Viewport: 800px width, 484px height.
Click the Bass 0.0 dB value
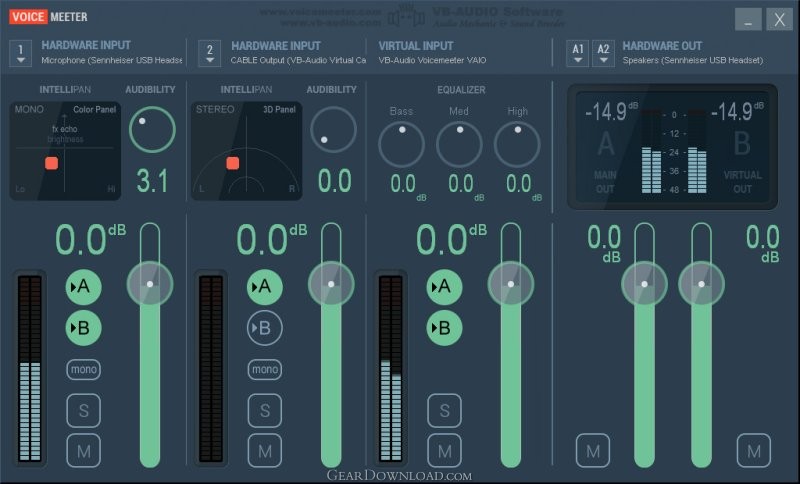(x=408, y=186)
